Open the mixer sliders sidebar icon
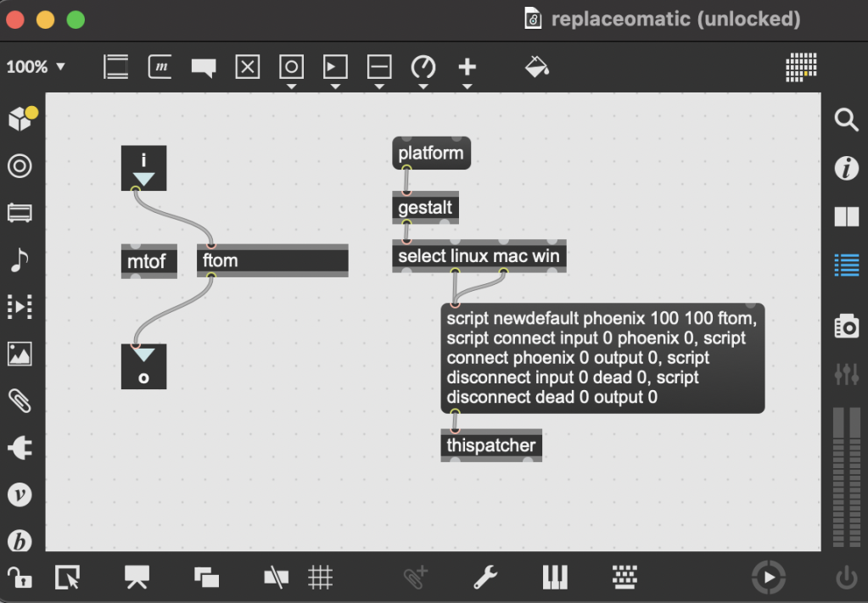This screenshot has height=603, width=868. 847,375
